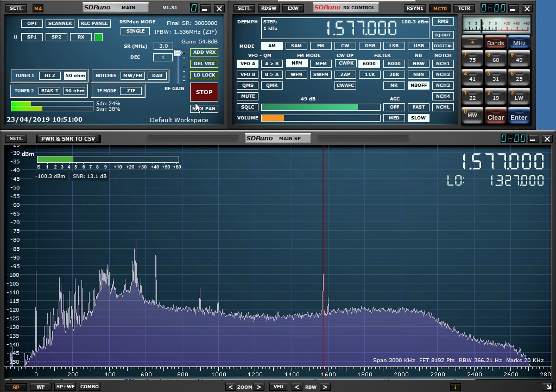Select VFO A

click(248, 64)
